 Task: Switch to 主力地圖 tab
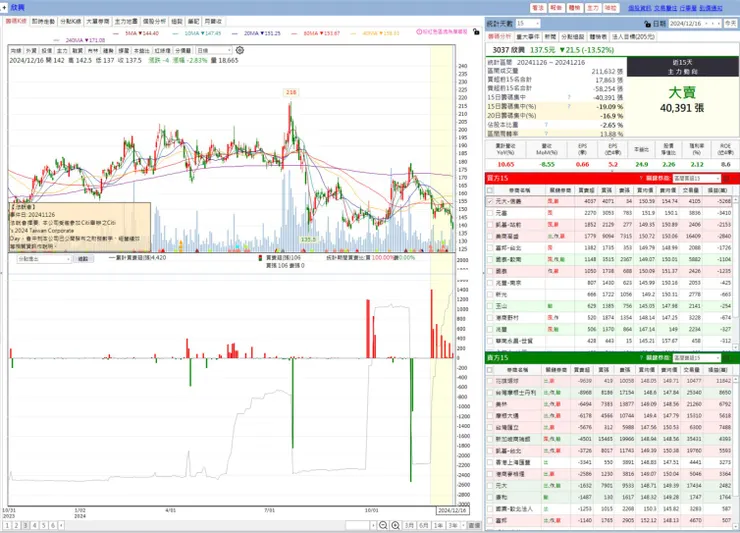click(x=126, y=21)
